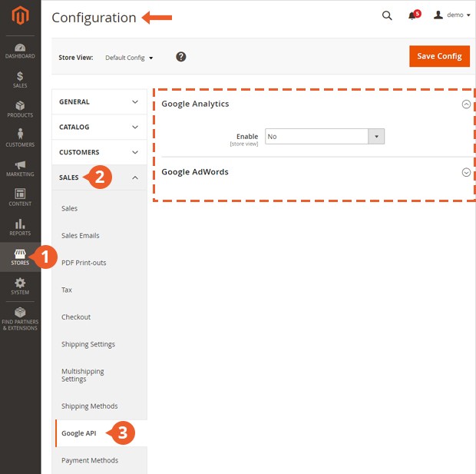The width and height of the screenshot is (476, 474).
Task: Click the search magnifier icon
Action: tap(387, 15)
